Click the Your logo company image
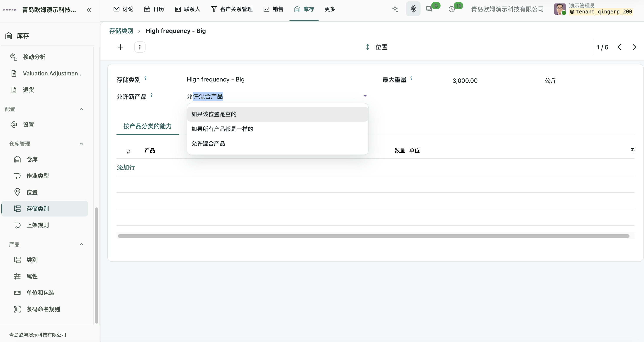644x342 pixels. (10, 10)
